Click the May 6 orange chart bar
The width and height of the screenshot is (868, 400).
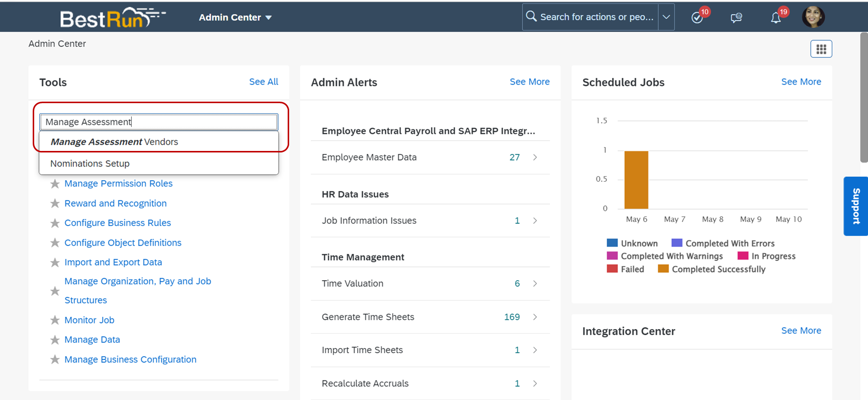(x=636, y=180)
